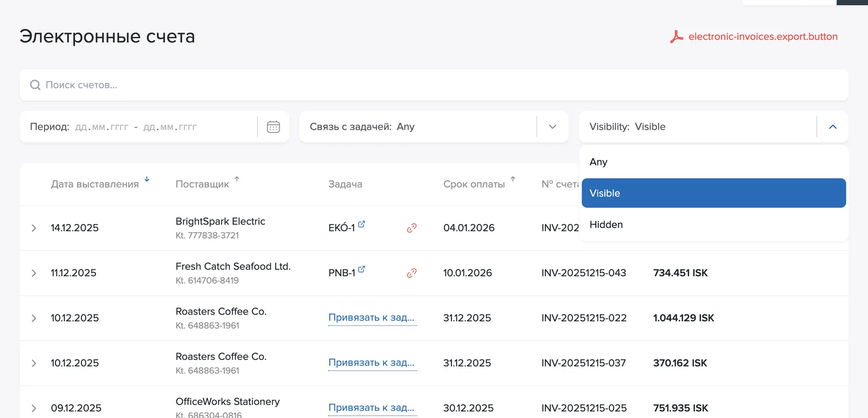Collapse the Visibility dropdown chevron

(x=833, y=126)
